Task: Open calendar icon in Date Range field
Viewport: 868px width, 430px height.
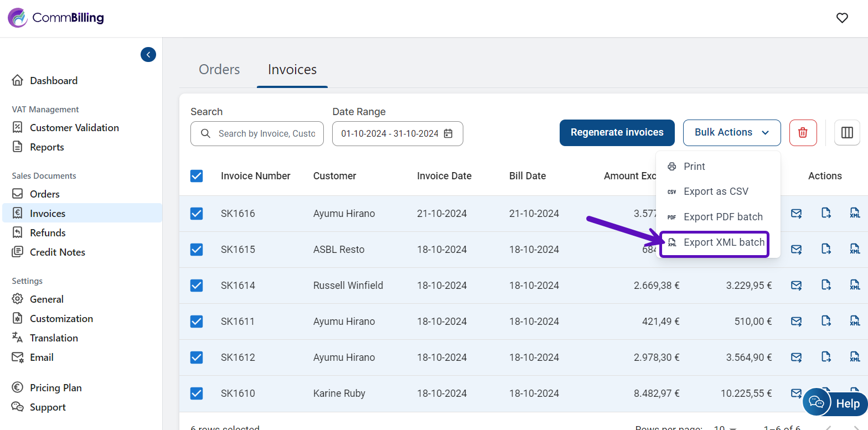Action: (x=448, y=134)
